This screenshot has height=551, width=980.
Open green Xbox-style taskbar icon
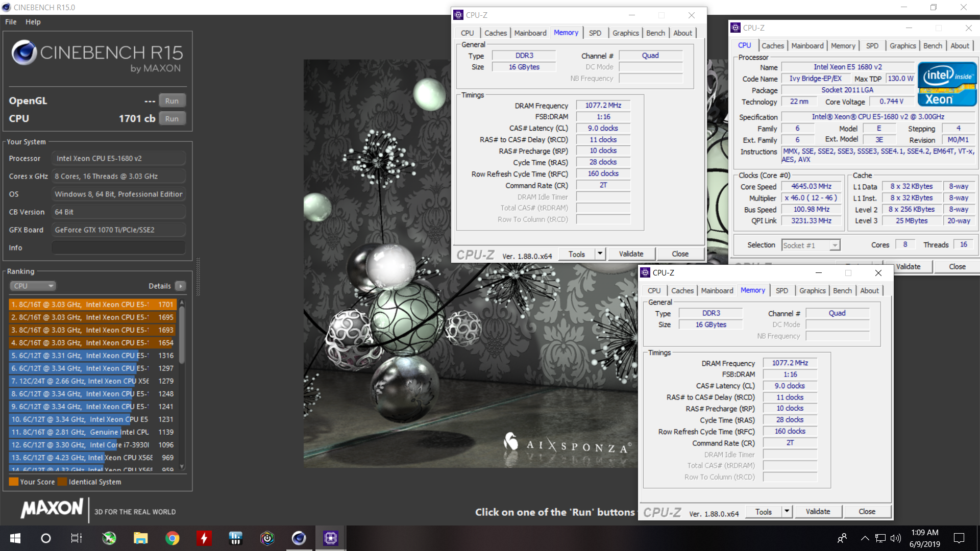pos(109,538)
